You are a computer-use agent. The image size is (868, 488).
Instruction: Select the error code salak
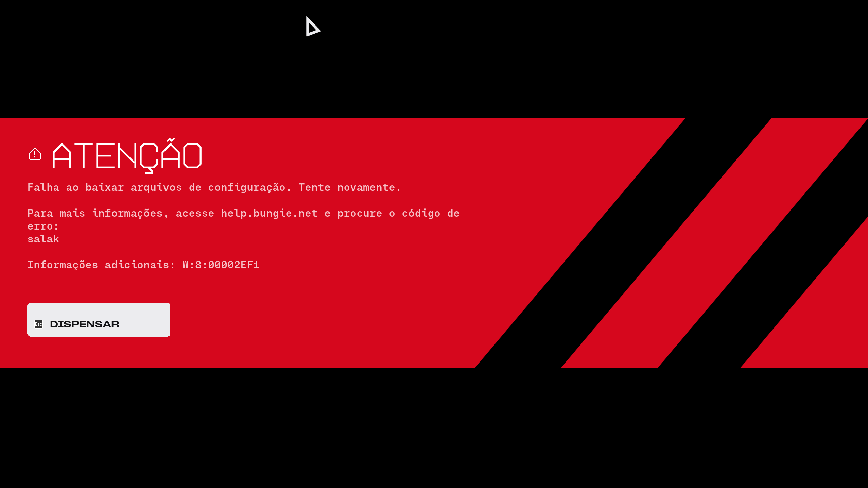coord(44,239)
